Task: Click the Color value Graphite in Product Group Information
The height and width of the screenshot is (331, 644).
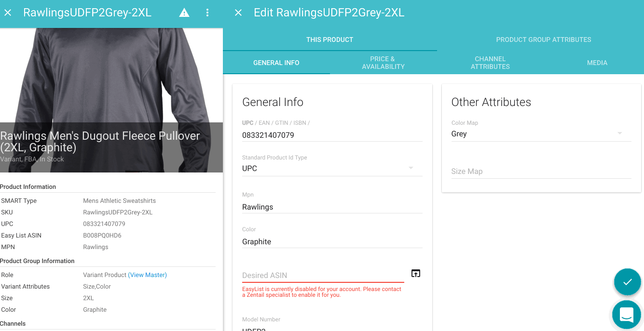Action: point(95,309)
